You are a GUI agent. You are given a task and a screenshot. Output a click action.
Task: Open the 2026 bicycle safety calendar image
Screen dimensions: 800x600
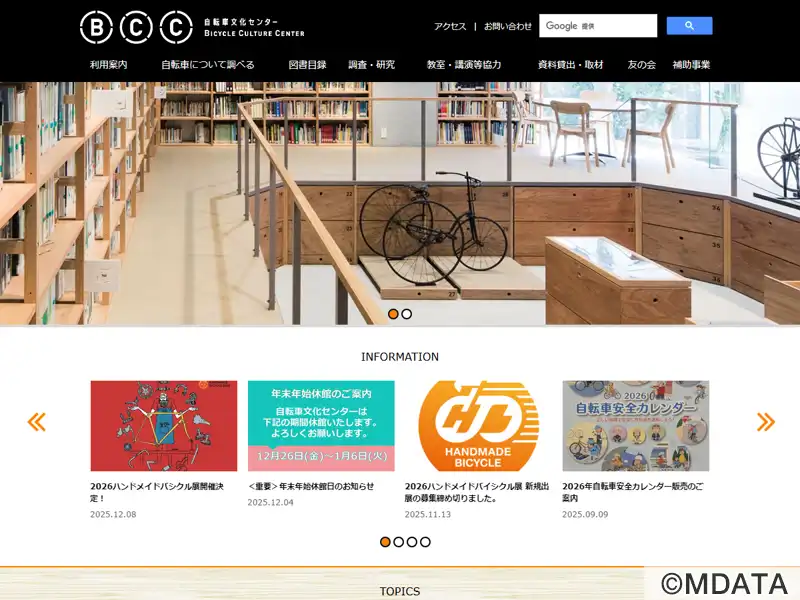636,426
